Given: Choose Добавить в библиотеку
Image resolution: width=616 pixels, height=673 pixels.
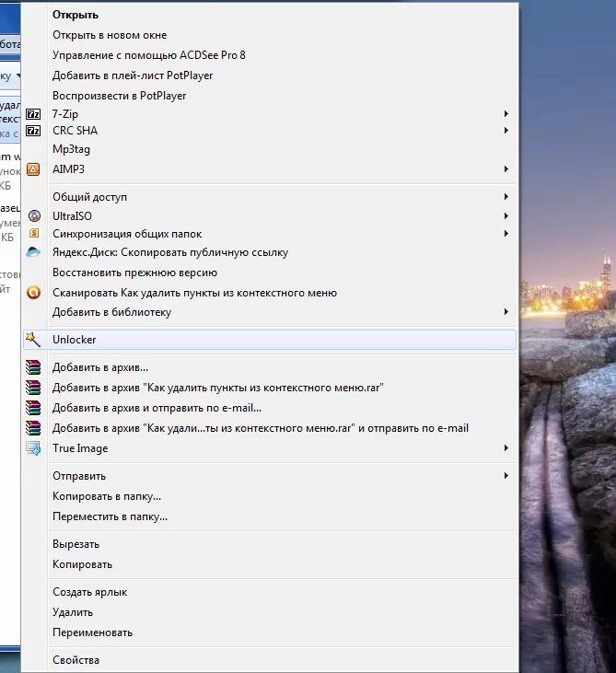Looking at the screenshot, I should click(270, 312).
